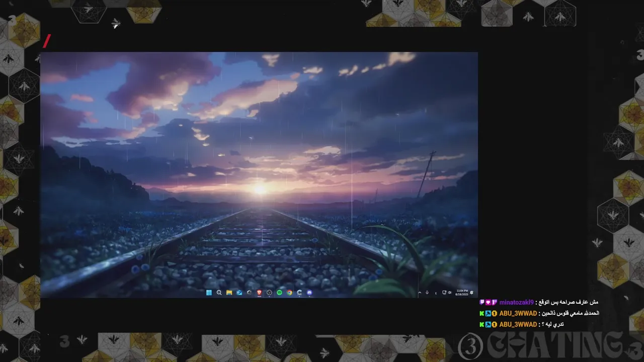Image resolution: width=644 pixels, height=362 pixels.
Task: Open the network status tray icon
Action: pyautogui.click(x=444, y=293)
